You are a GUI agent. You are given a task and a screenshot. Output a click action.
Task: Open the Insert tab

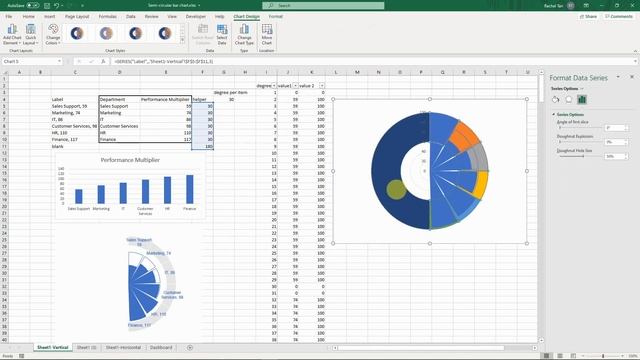pos(49,16)
